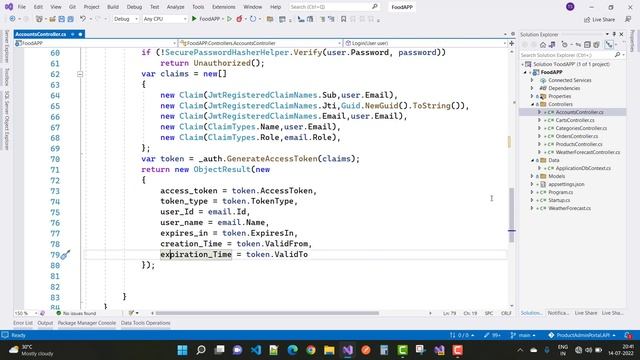Click the ProductAdminPortalAPI repository status item

coord(582,335)
